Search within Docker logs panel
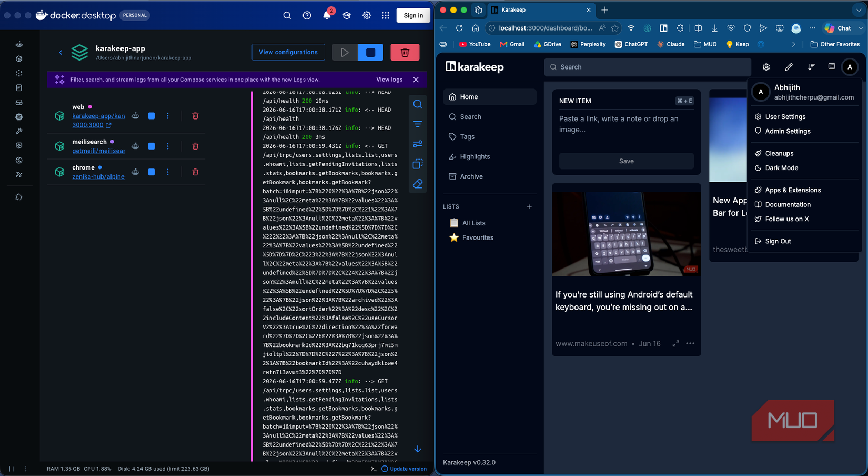The width and height of the screenshot is (868, 476). tap(418, 104)
